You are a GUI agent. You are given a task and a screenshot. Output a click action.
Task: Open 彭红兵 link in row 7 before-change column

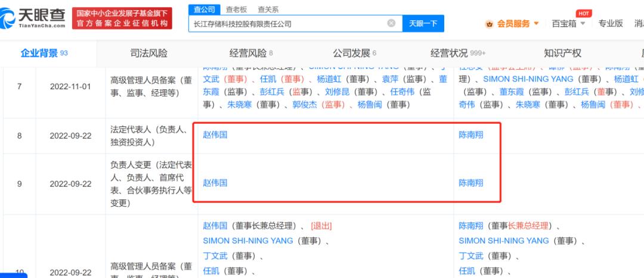pos(272,92)
